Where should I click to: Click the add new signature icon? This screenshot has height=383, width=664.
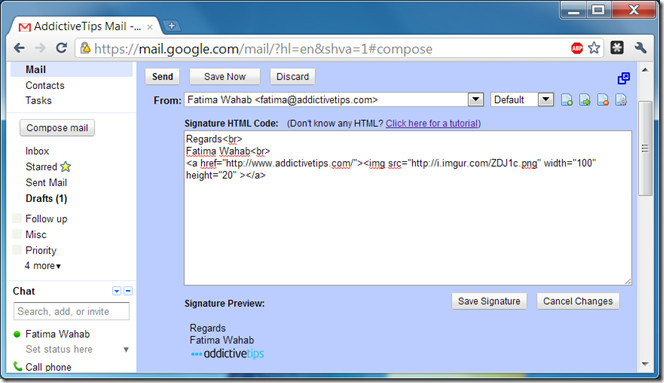click(567, 100)
